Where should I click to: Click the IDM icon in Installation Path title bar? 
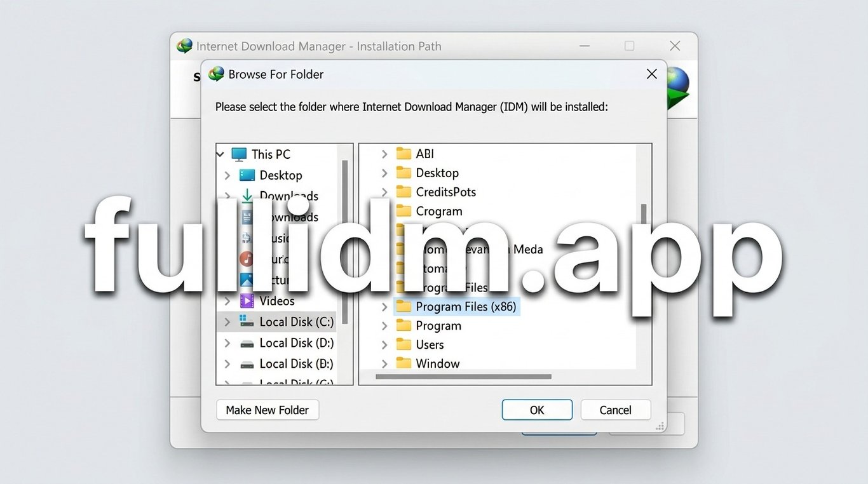(x=184, y=46)
